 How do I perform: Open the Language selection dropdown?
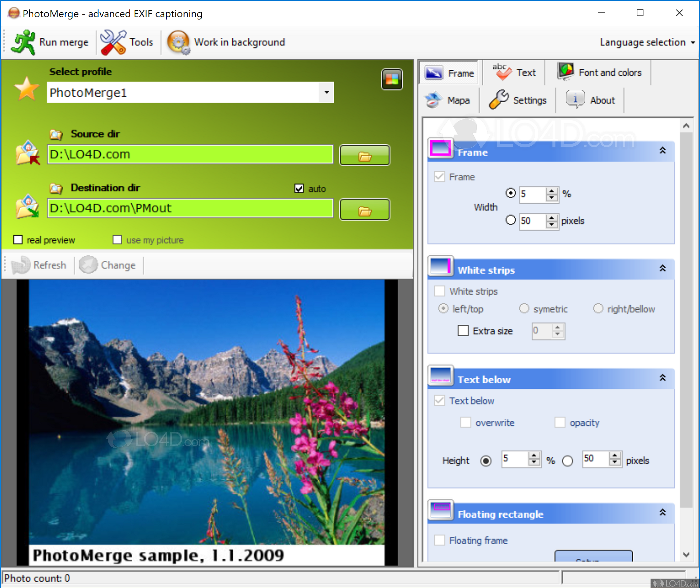tap(647, 42)
